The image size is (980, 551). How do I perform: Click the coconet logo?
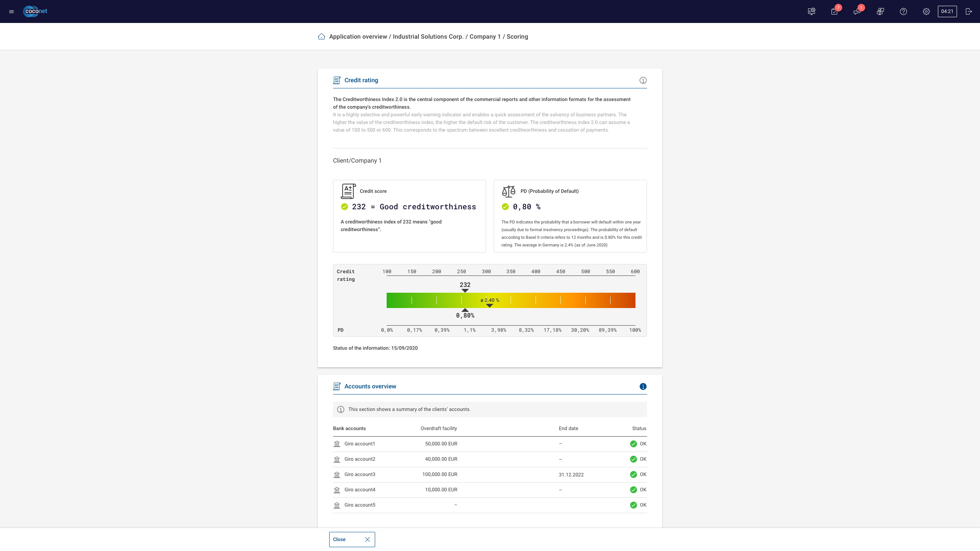coord(35,11)
